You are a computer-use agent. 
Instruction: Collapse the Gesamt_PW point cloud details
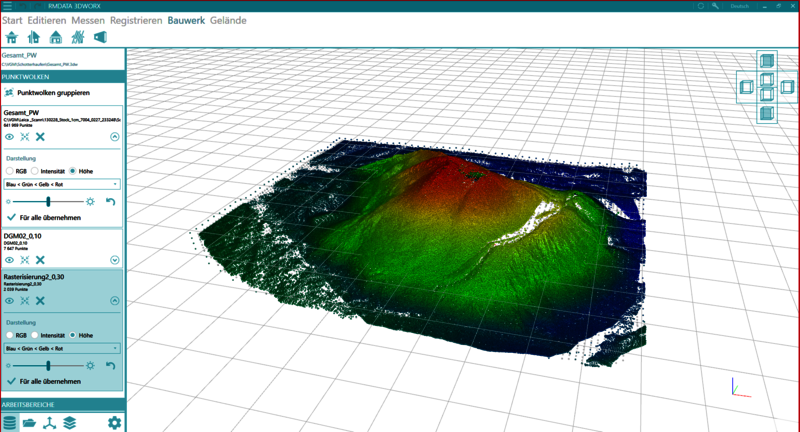114,137
